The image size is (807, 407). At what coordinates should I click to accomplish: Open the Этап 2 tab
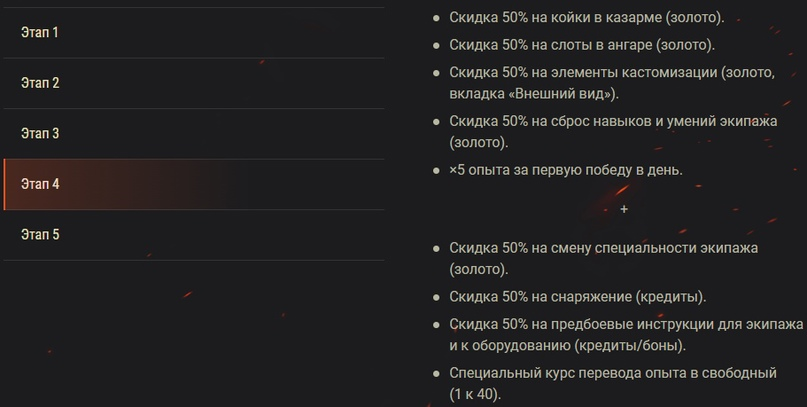(40, 83)
